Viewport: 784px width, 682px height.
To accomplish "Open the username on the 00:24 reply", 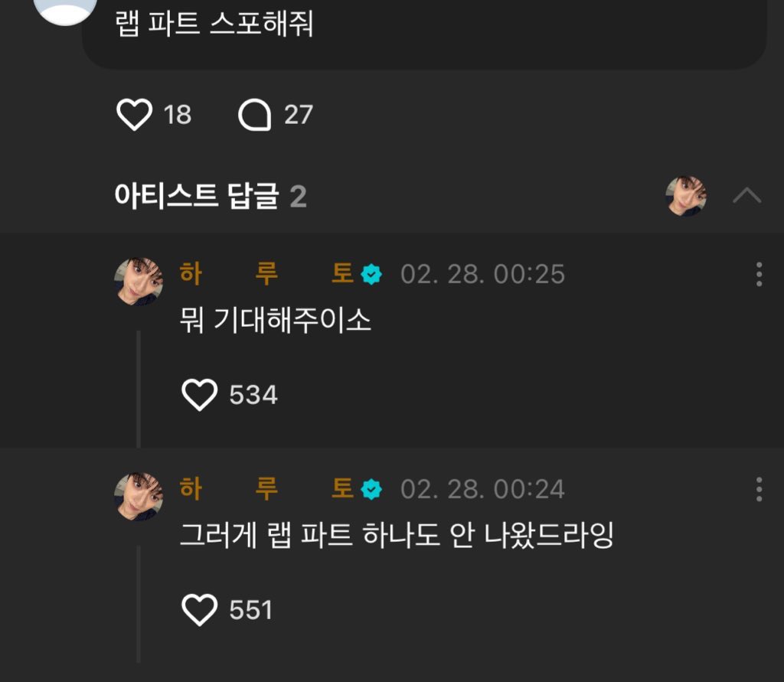I will click(266, 489).
